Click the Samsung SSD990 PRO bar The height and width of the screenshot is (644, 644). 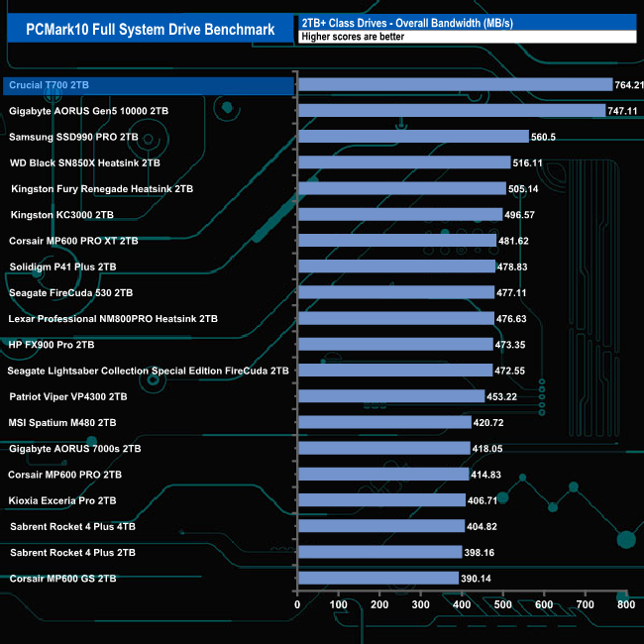(413, 137)
